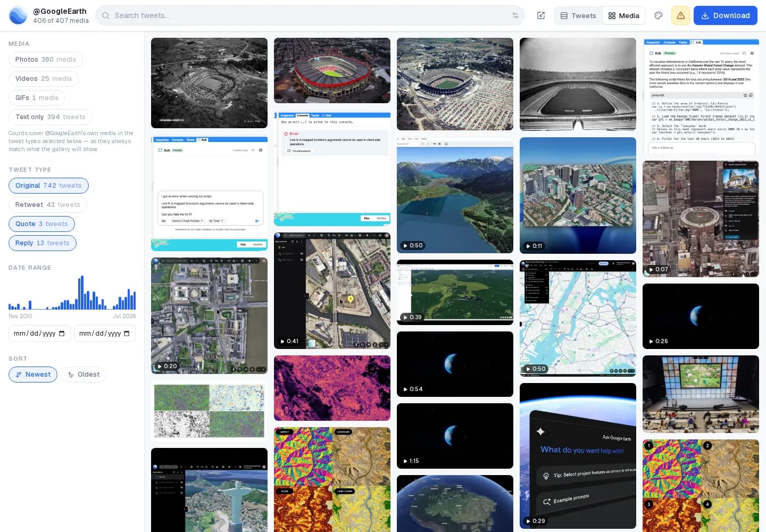
Task: Click the tallest bar in date histogram
Action: click(x=82, y=293)
